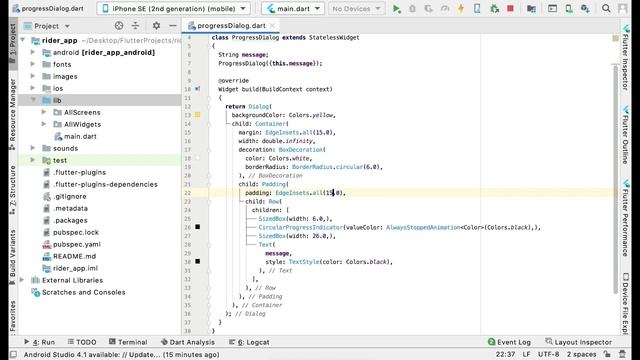The height and width of the screenshot is (360, 640).
Task: Expand the images folder
Action: (x=33, y=76)
